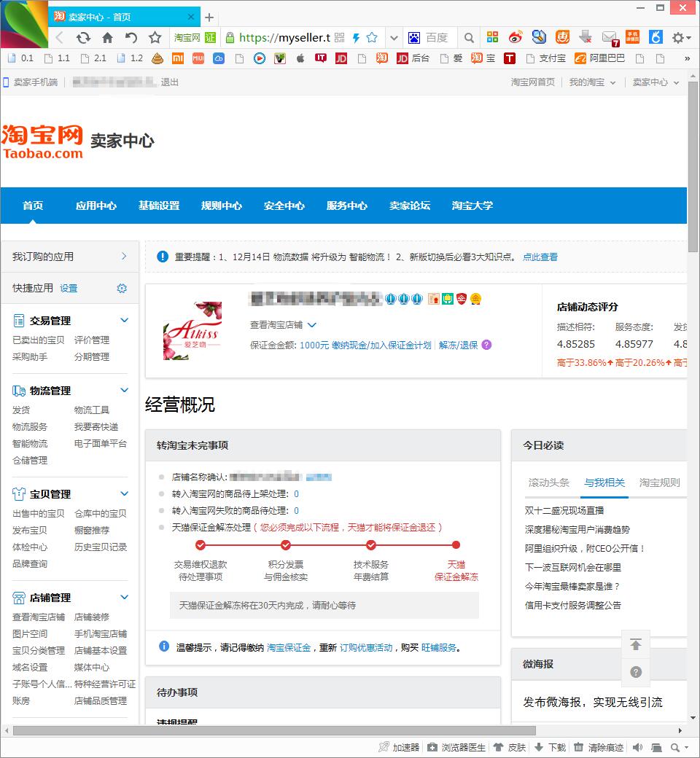
Task: Open 浏览器医生 in status bar
Action: tap(456, 747)
